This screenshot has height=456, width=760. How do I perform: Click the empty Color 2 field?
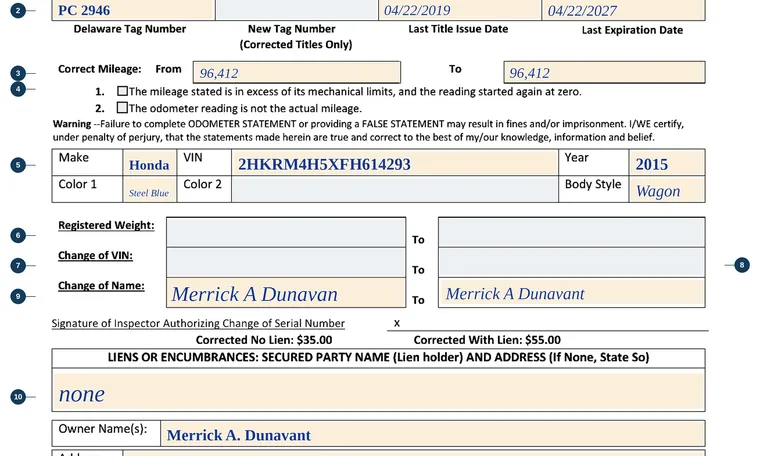[395, 189]
